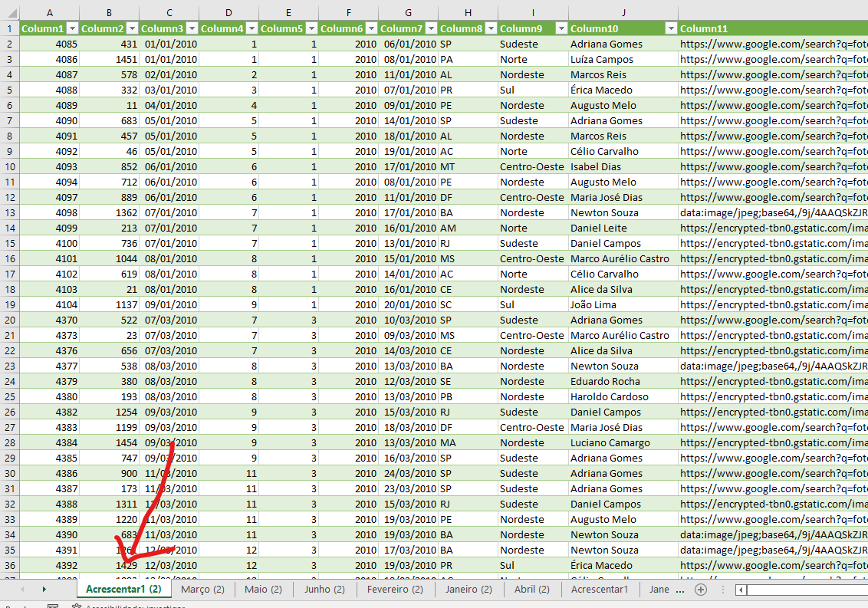
Task: Select row 20 header
Action: point(9,320)
